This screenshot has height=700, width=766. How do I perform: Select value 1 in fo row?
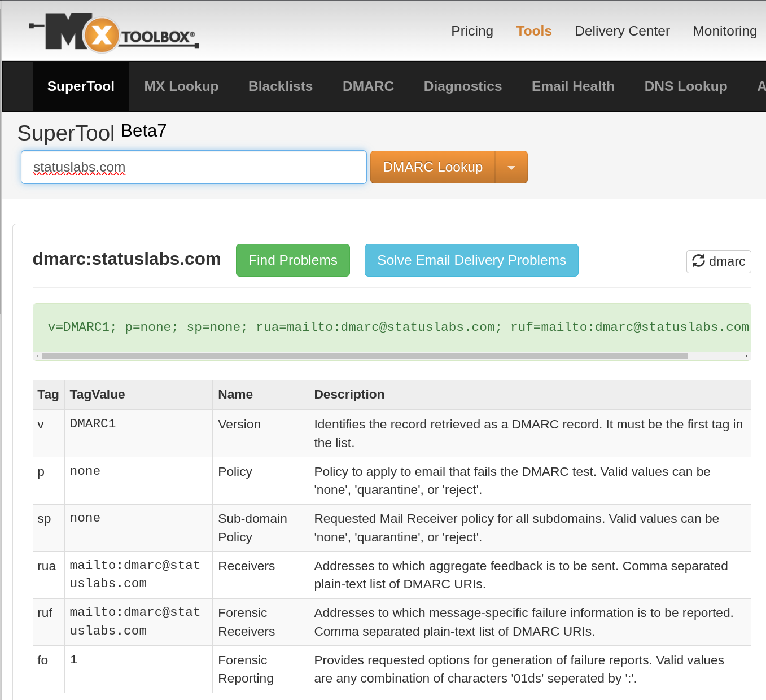click(x=138, y=670)
